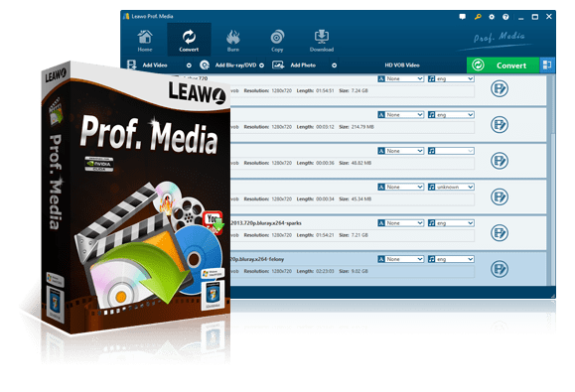Open subtitle dropdown for felony video
Image resolution: width=575 pixels, height=392 pixels.
[x=401, y=259]
